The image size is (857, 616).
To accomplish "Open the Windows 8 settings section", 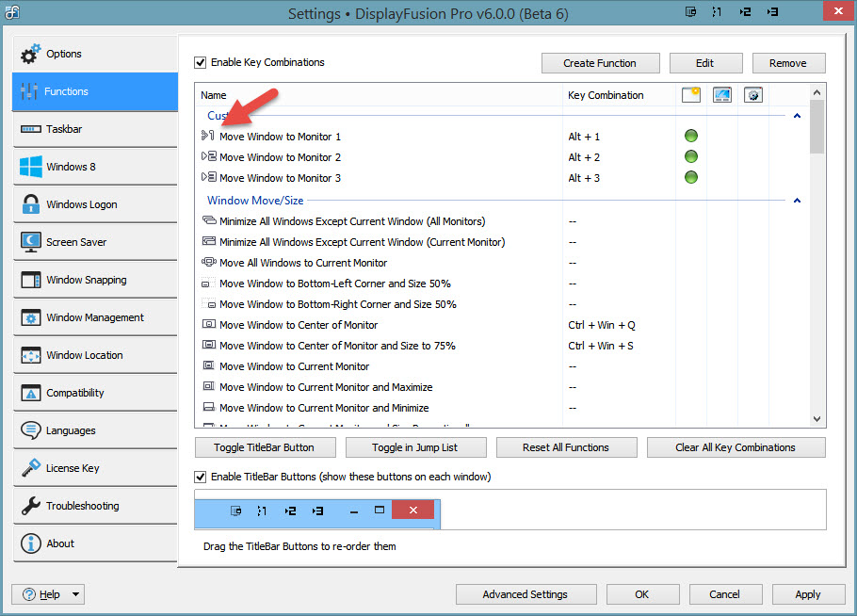I will pyautogui.click(x=95, y=167).
